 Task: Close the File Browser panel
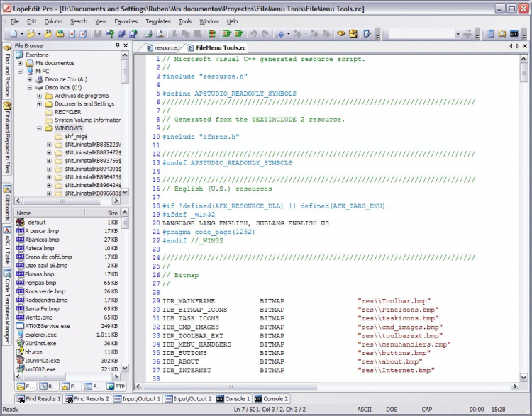pos(126,45)
